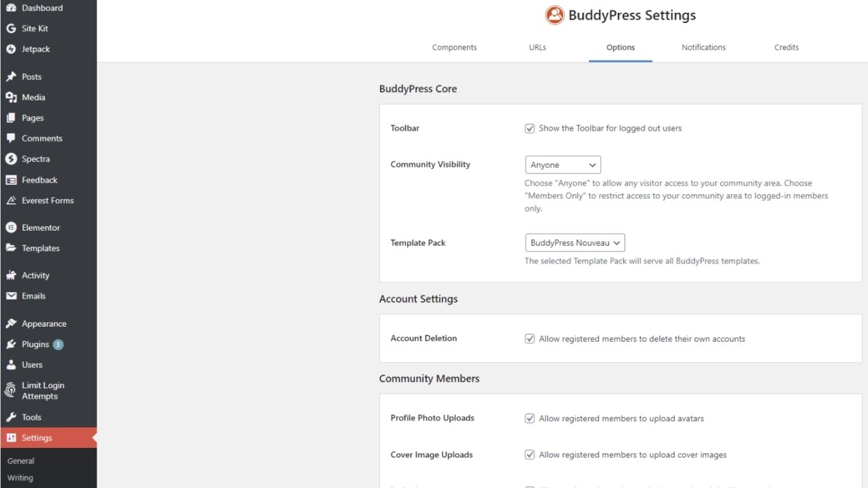Viewport: 868px width, 488px height.
Task: Click the Elementor icon in sidebar
Action: [11, 227]
